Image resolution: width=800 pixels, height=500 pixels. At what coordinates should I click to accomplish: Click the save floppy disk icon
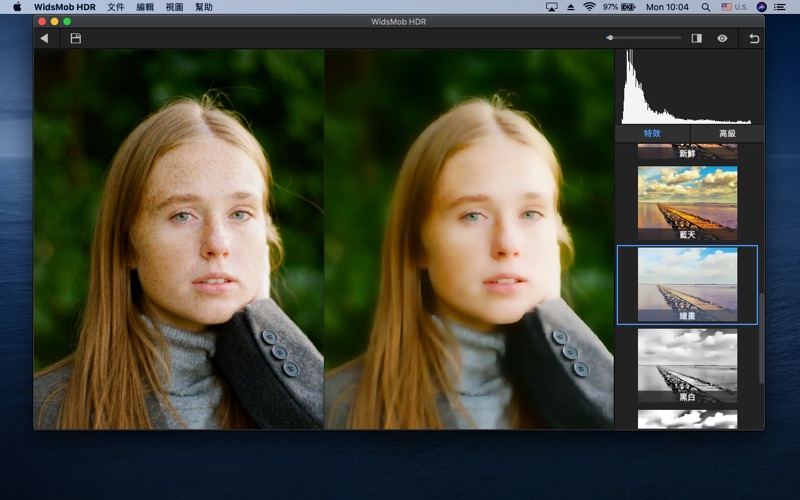(x=75, y=38)
